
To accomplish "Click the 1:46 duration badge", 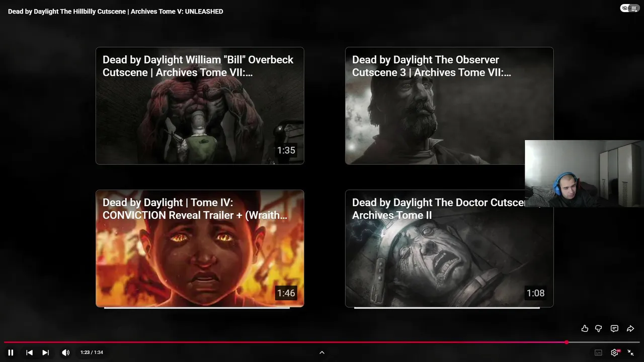I will [x=286, y=293].
